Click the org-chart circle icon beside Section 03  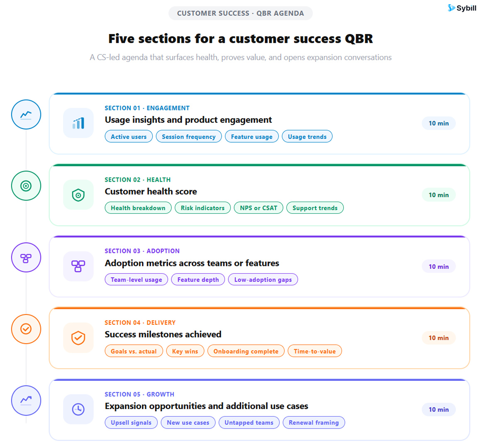coord(26,257)
